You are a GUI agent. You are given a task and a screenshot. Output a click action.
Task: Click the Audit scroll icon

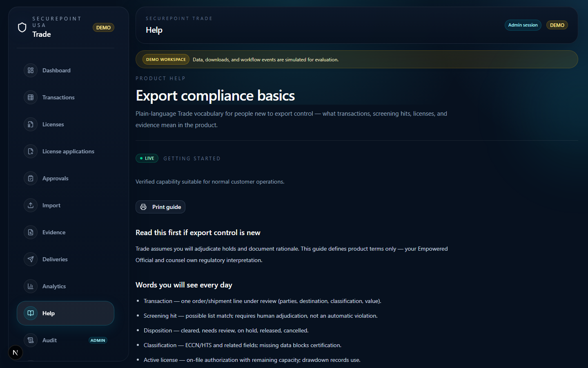click(x=31, y=340)
